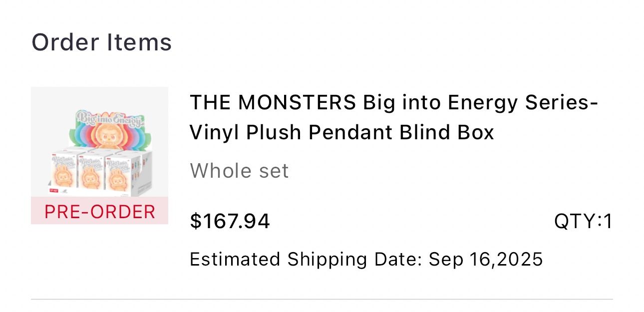The width and height of the screenshot is (644, 312).
Task: Select the Whole set variant label
Action: pyautogui.click(x=239, y=171)
